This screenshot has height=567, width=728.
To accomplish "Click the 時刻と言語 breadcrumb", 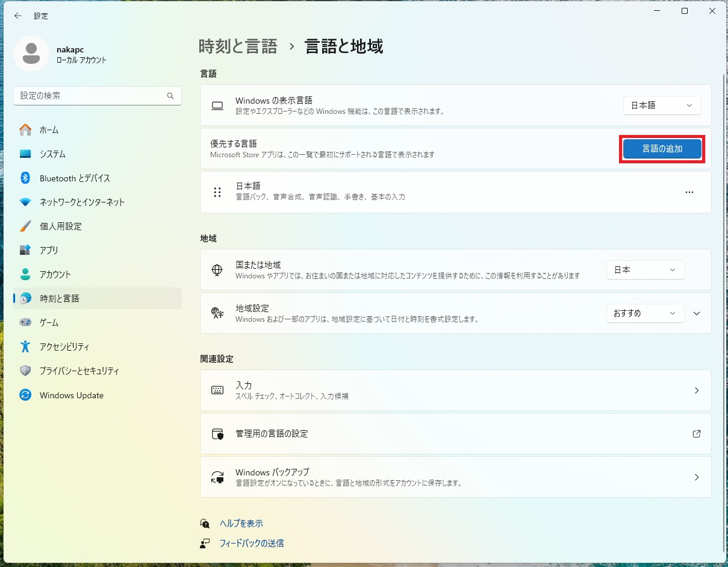I will pyautogui.click(x=238, y=46).
